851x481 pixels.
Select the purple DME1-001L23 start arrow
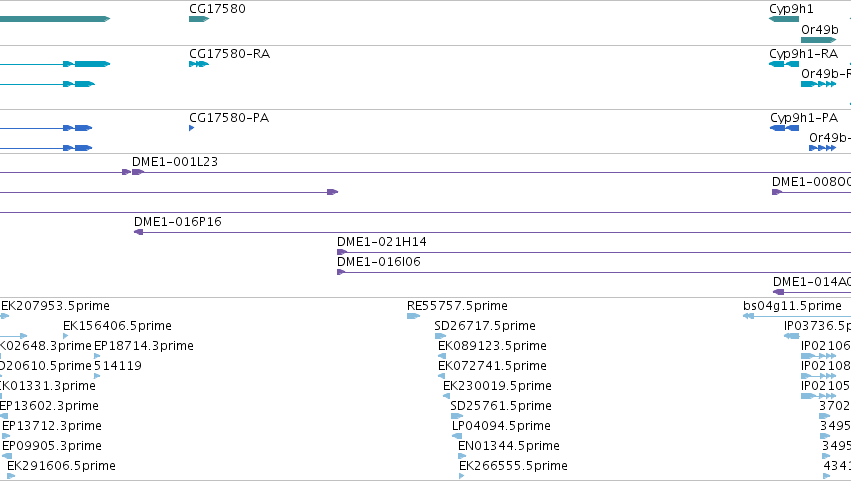(x=138, y=172)
